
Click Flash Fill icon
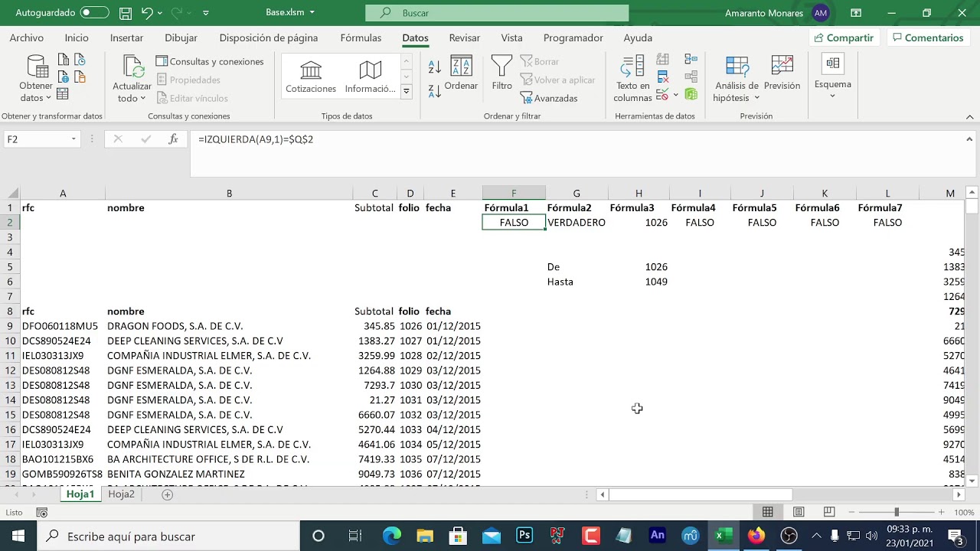coord(663,60)
